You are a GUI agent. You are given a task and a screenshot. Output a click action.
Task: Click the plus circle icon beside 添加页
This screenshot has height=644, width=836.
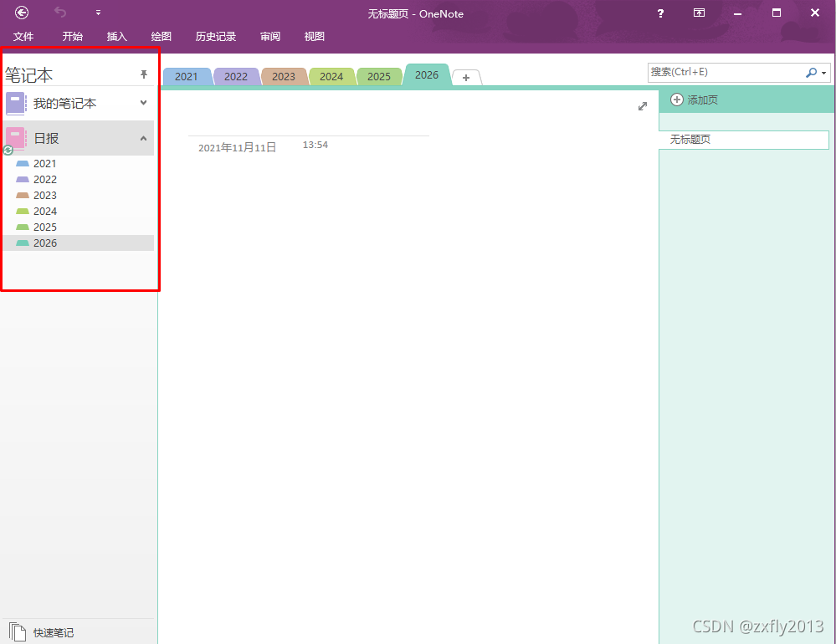pyautogui.click(x=677, y=100)
